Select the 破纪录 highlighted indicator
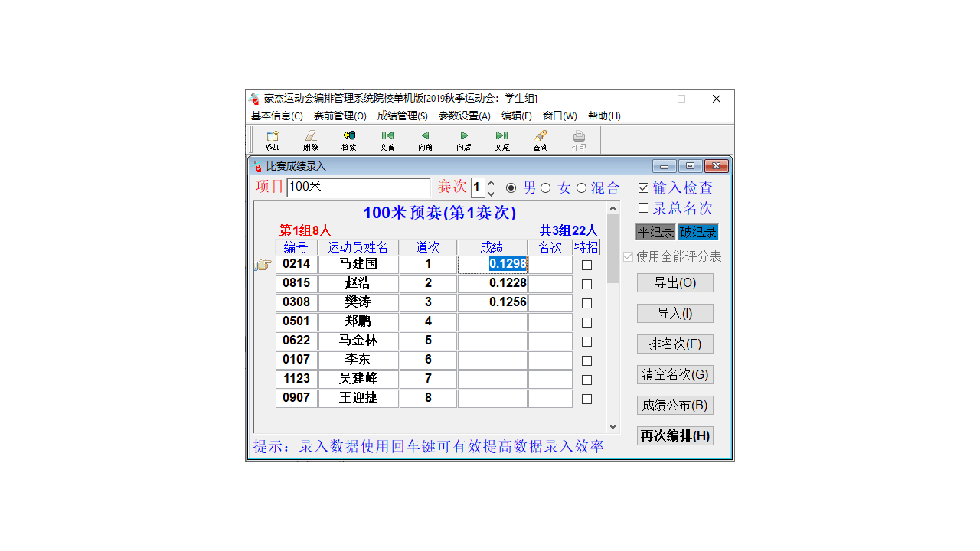Image resolution: width=980 pixels, height=551 pixels. coord(697,232)
